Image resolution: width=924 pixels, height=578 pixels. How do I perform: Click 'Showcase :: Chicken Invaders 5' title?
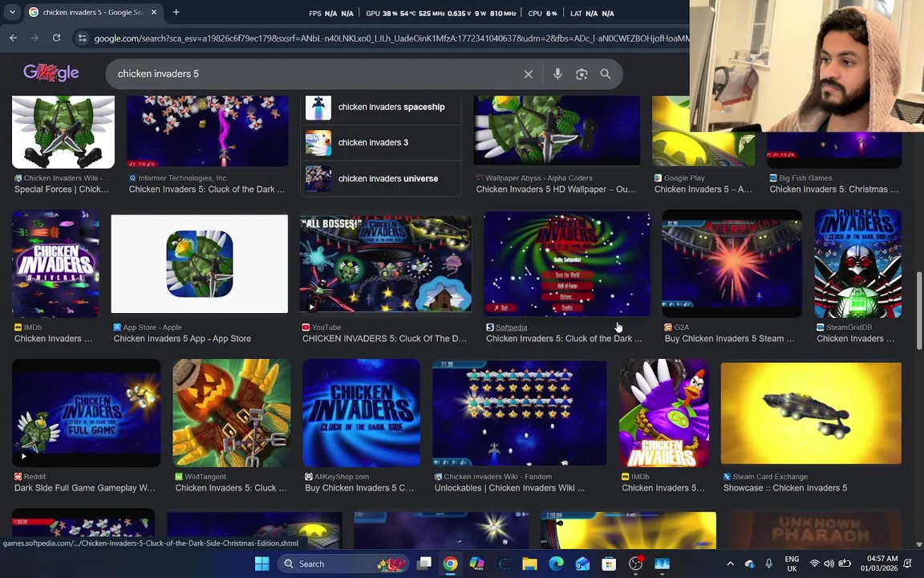785,488
